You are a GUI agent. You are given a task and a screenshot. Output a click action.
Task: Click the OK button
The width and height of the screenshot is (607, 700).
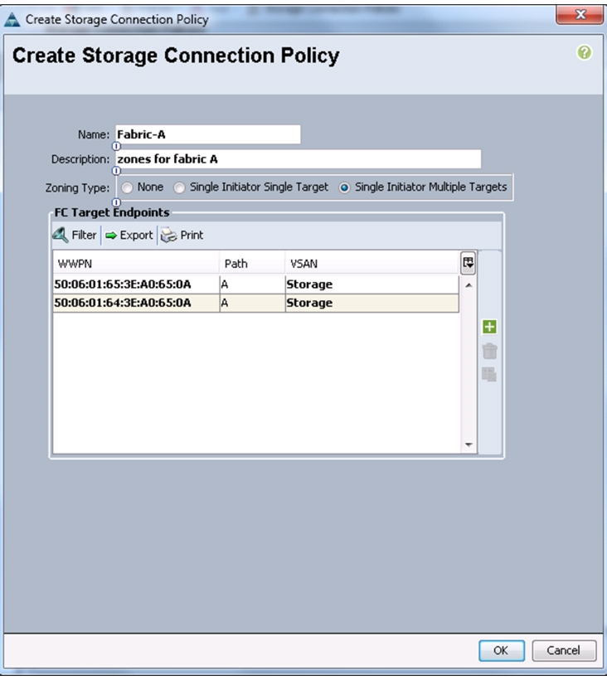click(x=501, y=650)
